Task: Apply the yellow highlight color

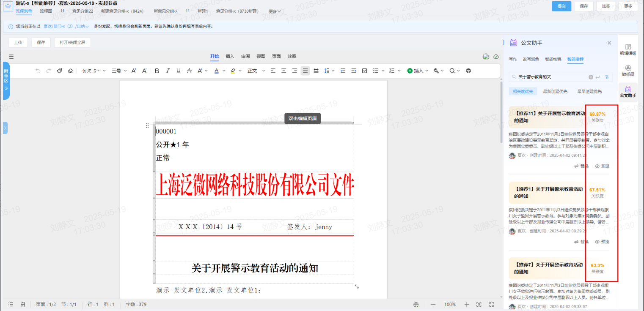Action: [233, 71]
